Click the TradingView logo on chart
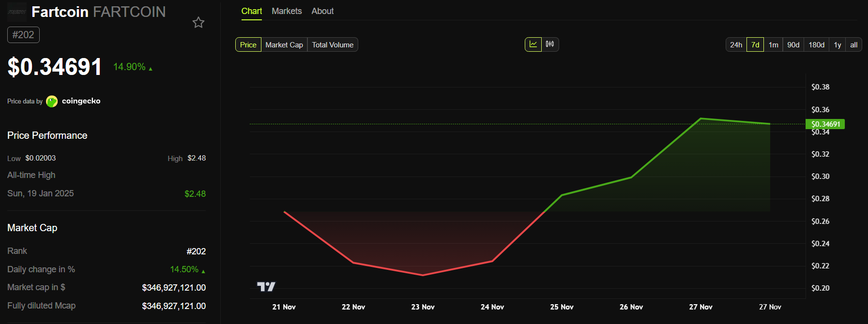 click(266, 287)
